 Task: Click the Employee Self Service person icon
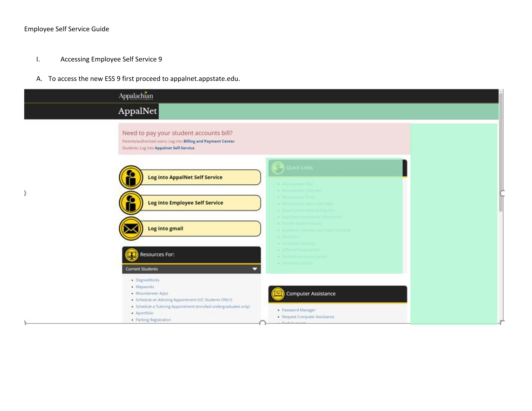pos(131,203)
